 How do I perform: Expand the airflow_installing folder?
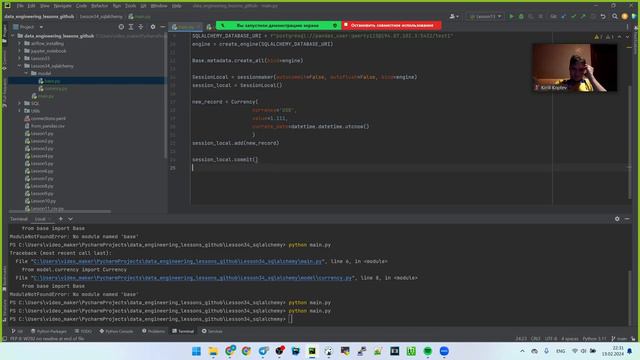[20, 43]
